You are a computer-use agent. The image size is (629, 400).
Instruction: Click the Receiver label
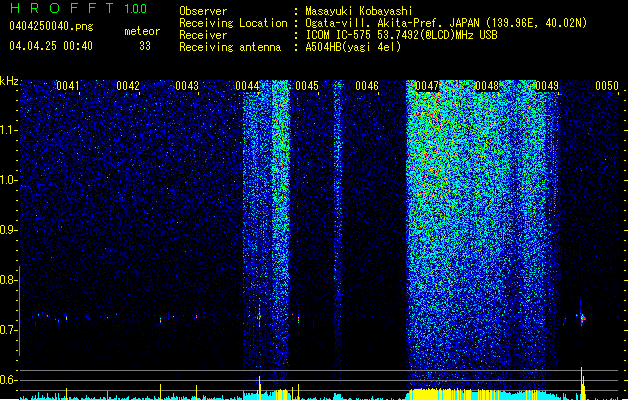tap(203, 35)
